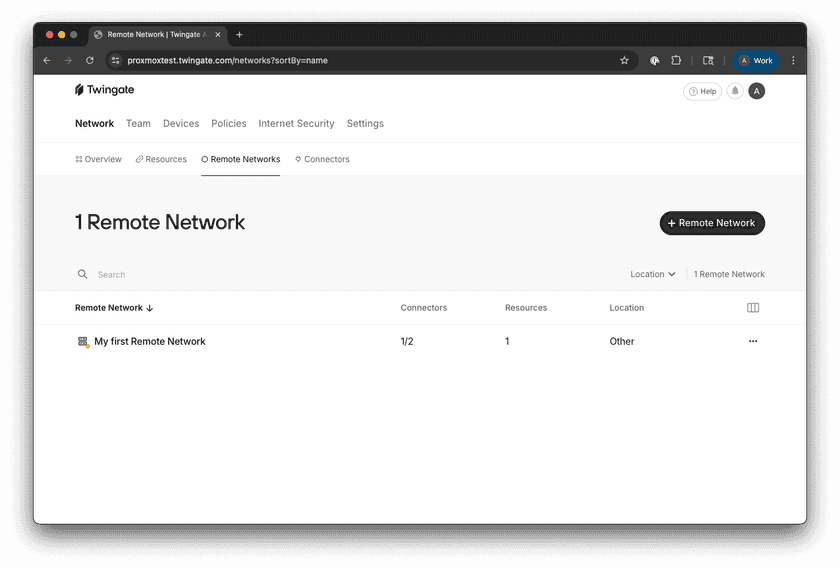Open the user avatar menu

757,91
